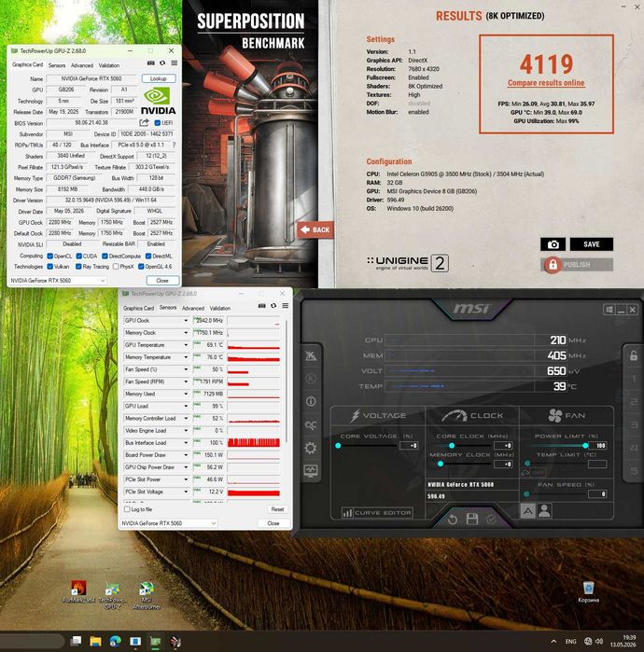Expand Board Power Draw sensor dropdown arrow
The height and width of the screenshot is (652, 644).
pos(186,455)
